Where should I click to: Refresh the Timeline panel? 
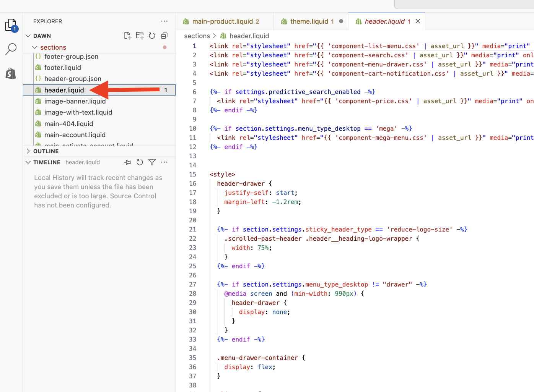pos(140,162)
